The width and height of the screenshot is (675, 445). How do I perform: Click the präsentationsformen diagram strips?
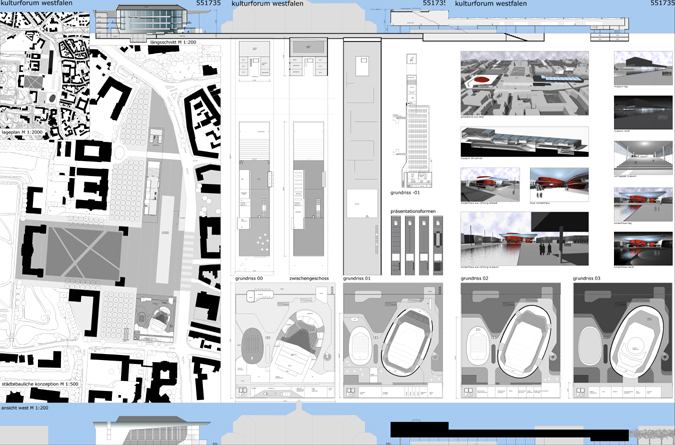click(413, 245)
